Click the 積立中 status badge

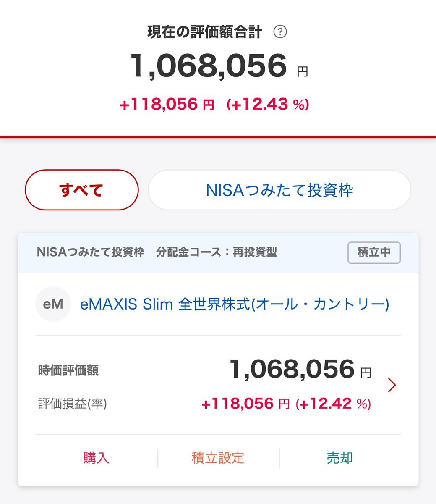point(374,252)
